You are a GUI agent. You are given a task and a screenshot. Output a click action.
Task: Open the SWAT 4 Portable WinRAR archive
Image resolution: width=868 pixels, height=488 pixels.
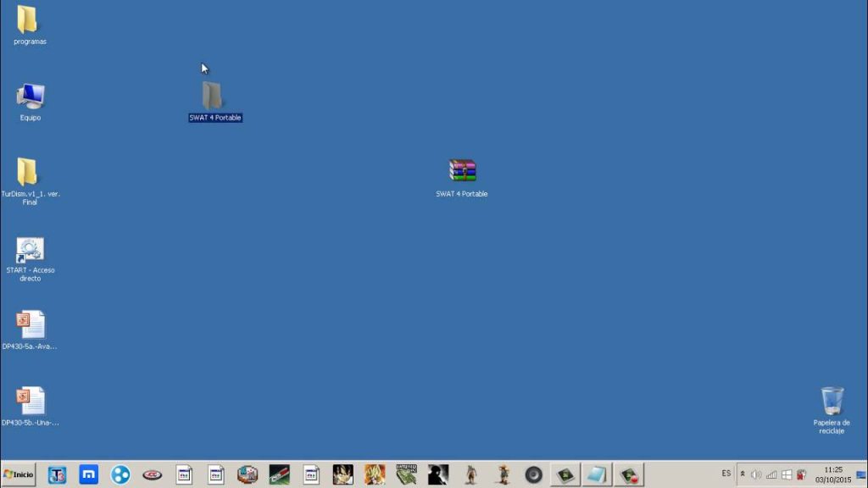pos(462,171)
